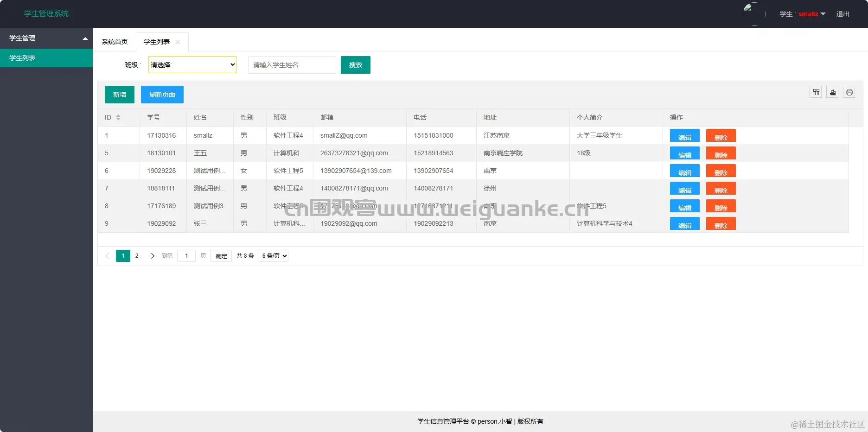Viewport: 868px width, 432px height.
Task: Click the table export icon
Action: pyautogui.click(x=833, y=92)
